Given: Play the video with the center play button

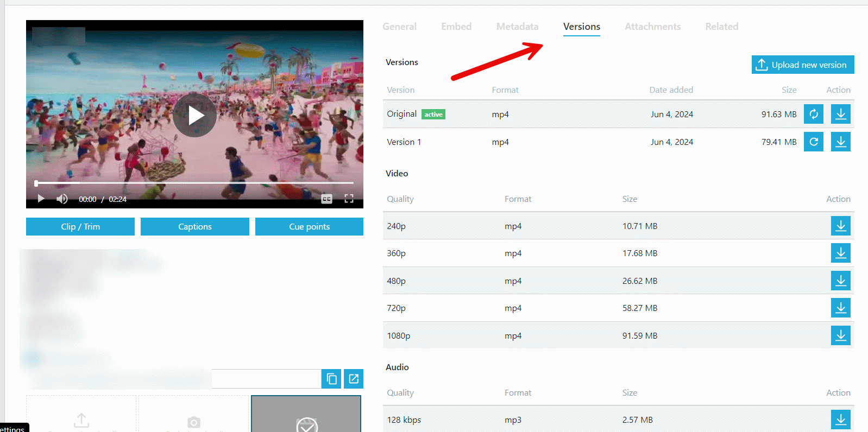Looking at the screenshot, I should [194, 115].
